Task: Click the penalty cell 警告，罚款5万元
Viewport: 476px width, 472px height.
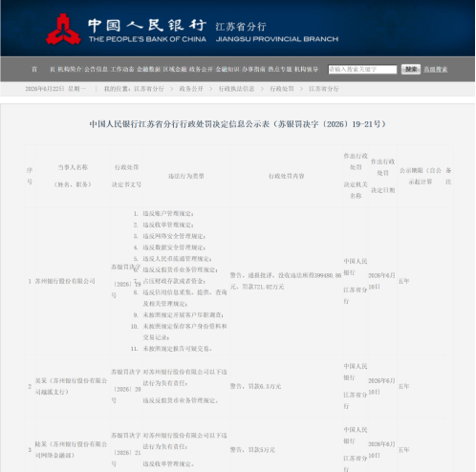Action: [252, 450]
